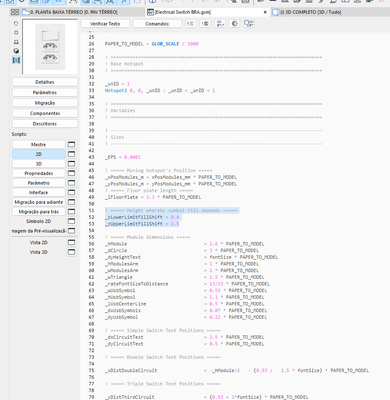Close Electrical Switch BRA.gsm tab
The width and height of the screenshot is (390, 400).
(265, 12)
